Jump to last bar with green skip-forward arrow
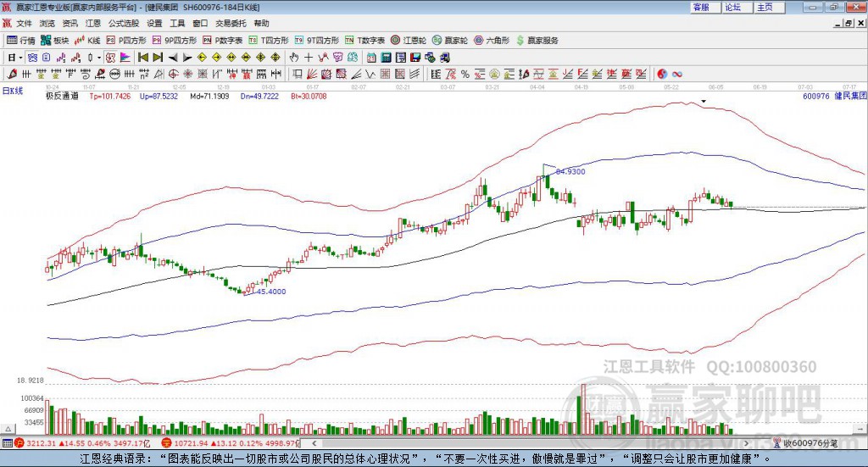The height and width of the screenshot is (467, 868). click(x=158, y=58)
